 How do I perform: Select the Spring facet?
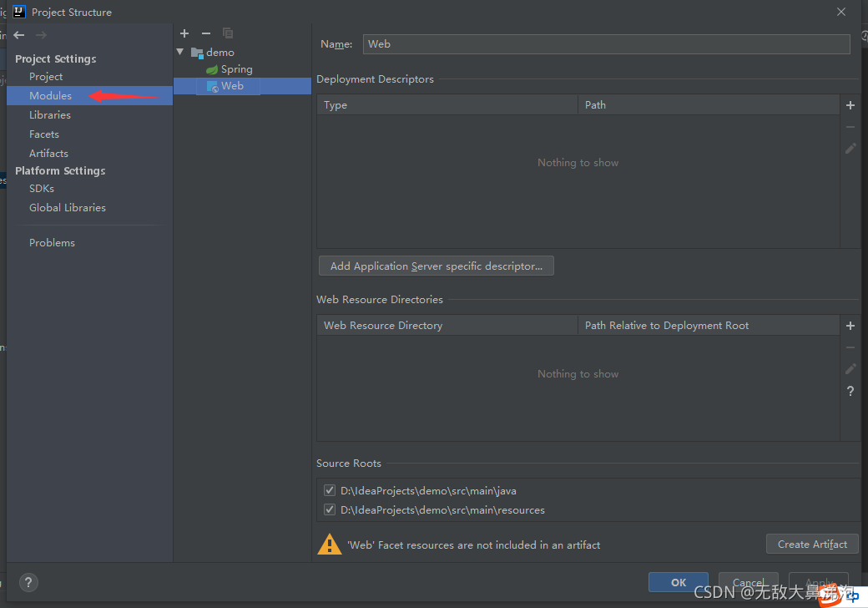pos(230,69)
